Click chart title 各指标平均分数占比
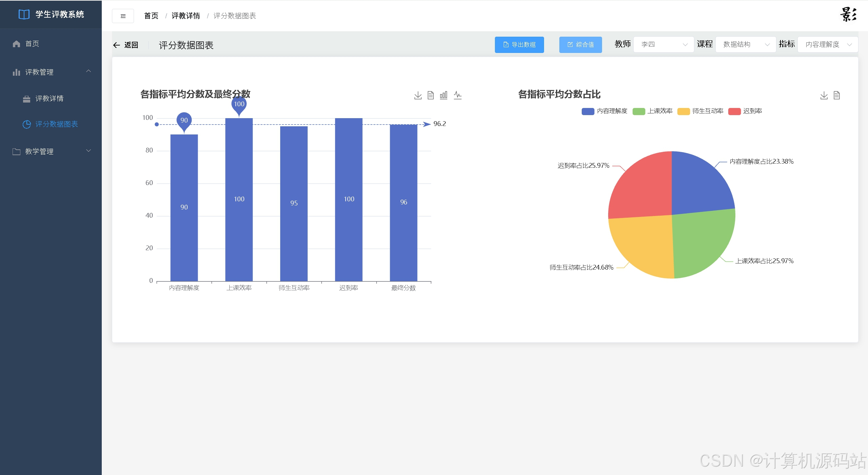Image resolution: width=868 pixels, height=475 pixels. [x=559, y=94]
